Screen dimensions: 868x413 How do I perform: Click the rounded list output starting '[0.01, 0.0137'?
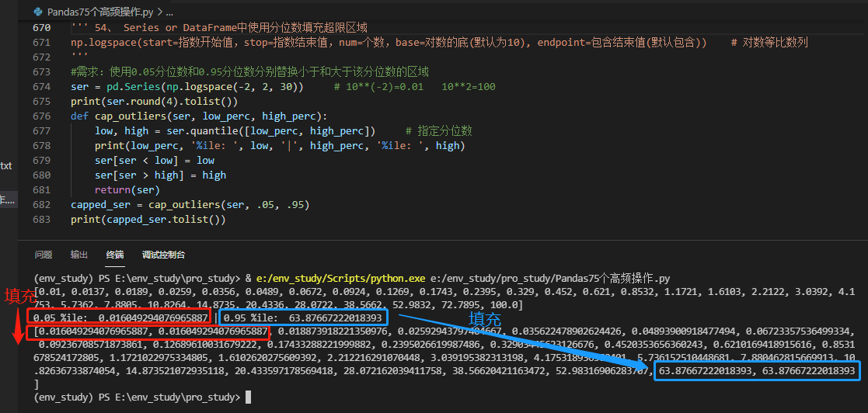444,297
